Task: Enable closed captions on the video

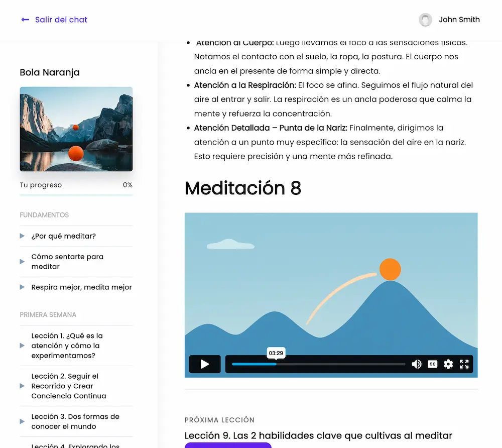Action: pyautogui.click(x=432, y=364)
